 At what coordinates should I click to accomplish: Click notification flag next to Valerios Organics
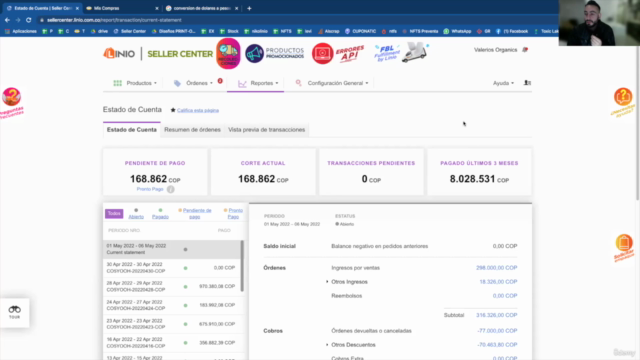[x=525, y=50]
